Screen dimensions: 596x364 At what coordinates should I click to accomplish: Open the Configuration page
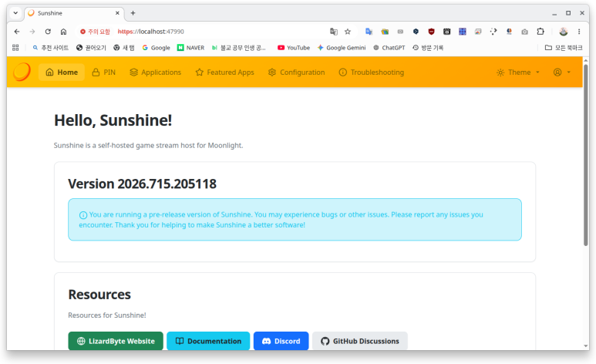[x=297, y=72]
